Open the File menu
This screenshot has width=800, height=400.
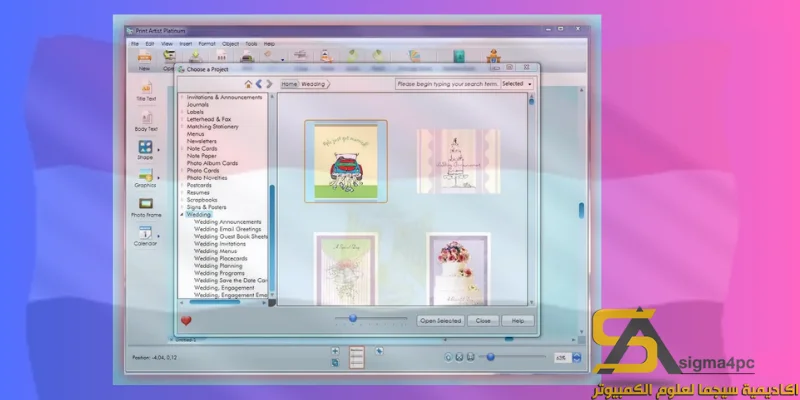[x=135, y=44]
